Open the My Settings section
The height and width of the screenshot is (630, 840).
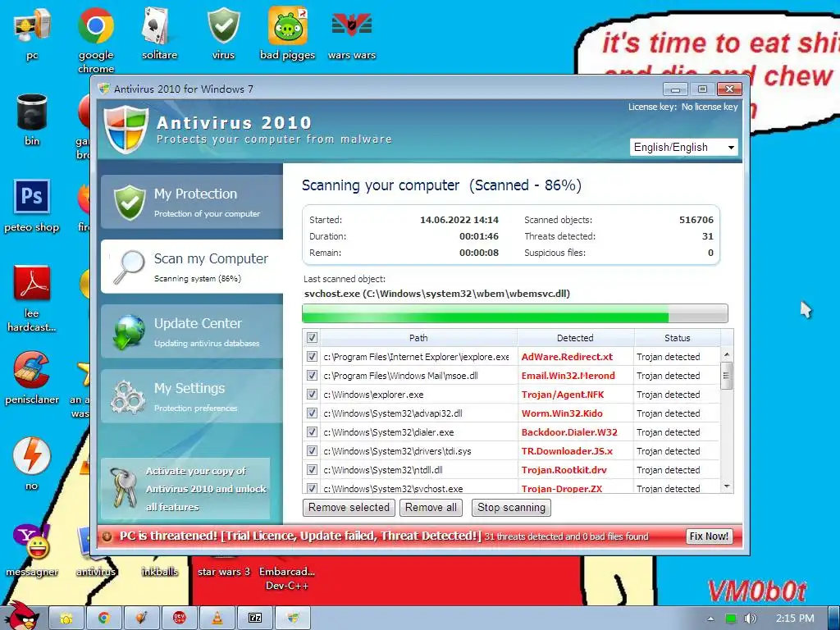[192, 396]
